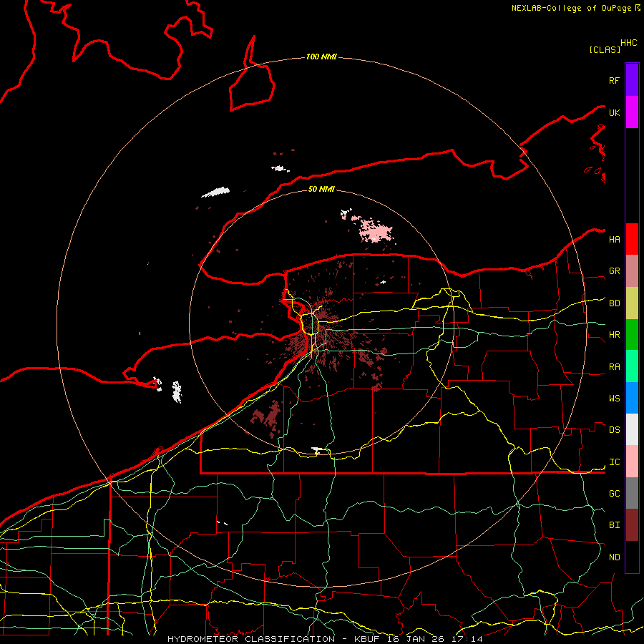The width and height of the screenshot is (644, 644).
Task: Click the RA legend label
Action: [614, 367]
